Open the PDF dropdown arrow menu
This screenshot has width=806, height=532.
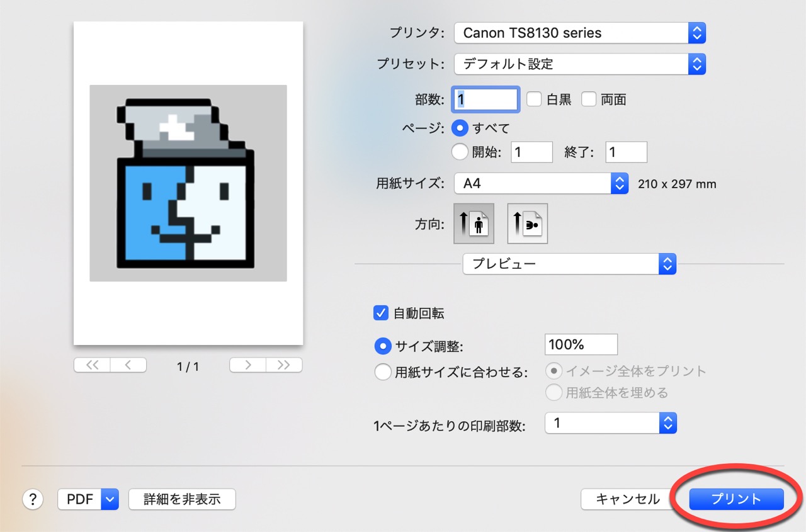110,499
